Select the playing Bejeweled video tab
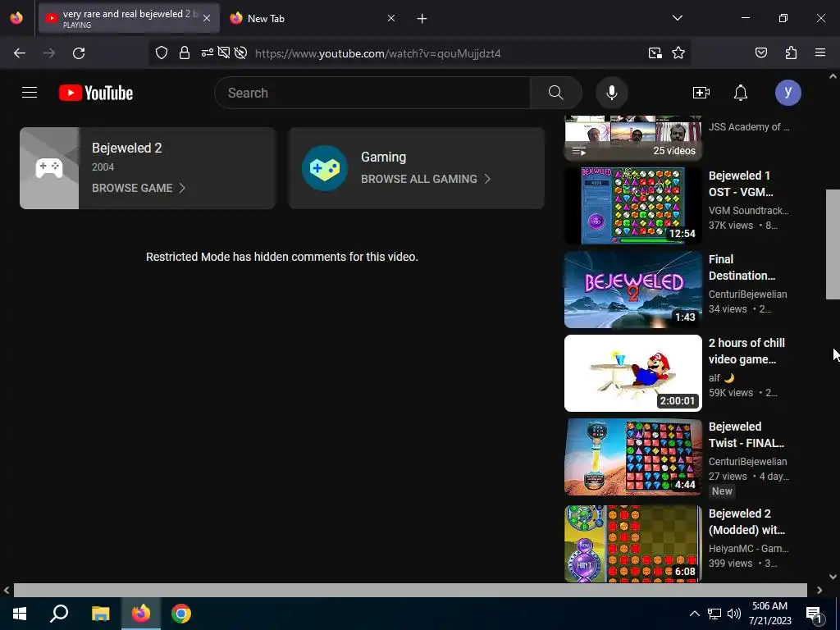840x630 pixels. tap(129, 18)
